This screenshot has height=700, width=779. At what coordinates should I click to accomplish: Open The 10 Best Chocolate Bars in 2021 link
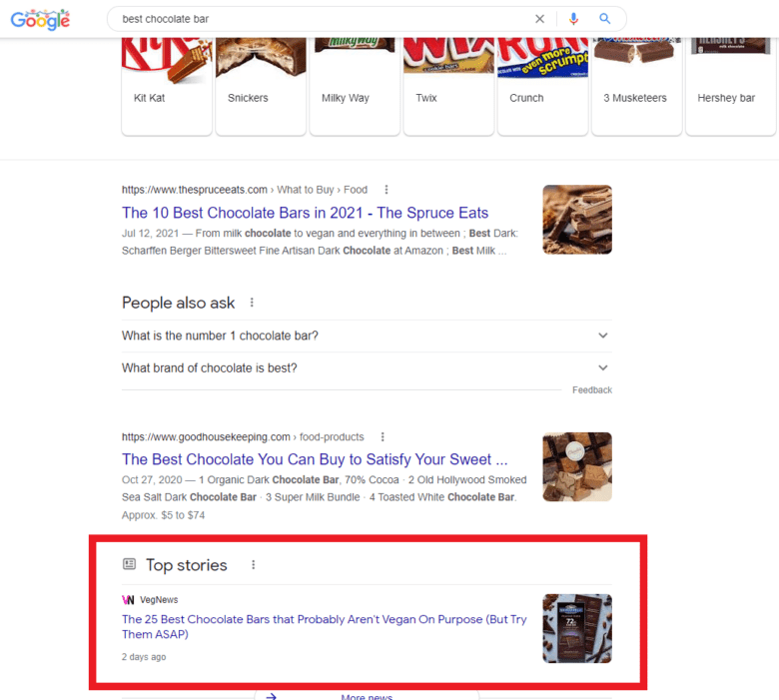pos(305,213)
